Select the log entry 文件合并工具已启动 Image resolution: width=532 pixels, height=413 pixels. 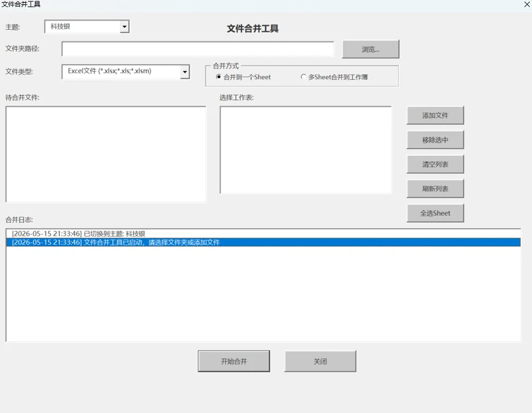point(263,242)
